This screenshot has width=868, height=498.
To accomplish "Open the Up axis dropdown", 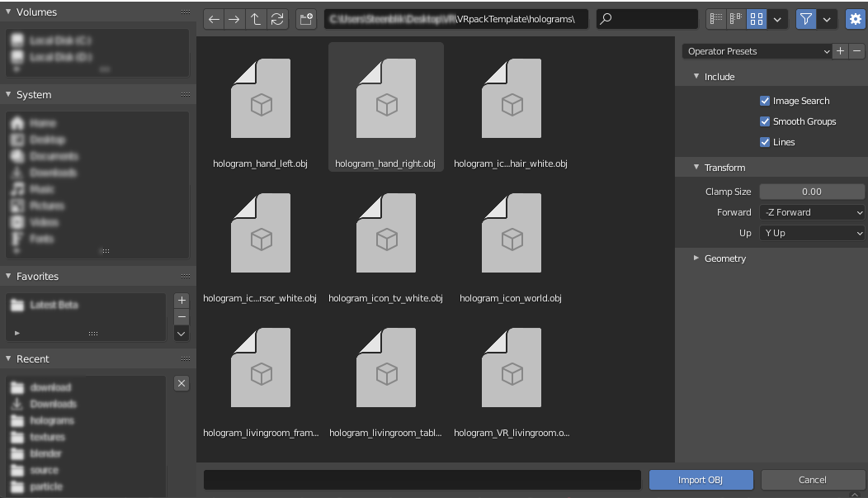I will coord(812,233).
